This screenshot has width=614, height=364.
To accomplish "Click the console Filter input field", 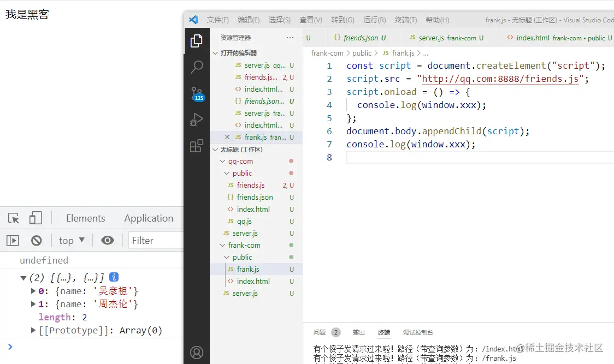I will tap(156, 240).
